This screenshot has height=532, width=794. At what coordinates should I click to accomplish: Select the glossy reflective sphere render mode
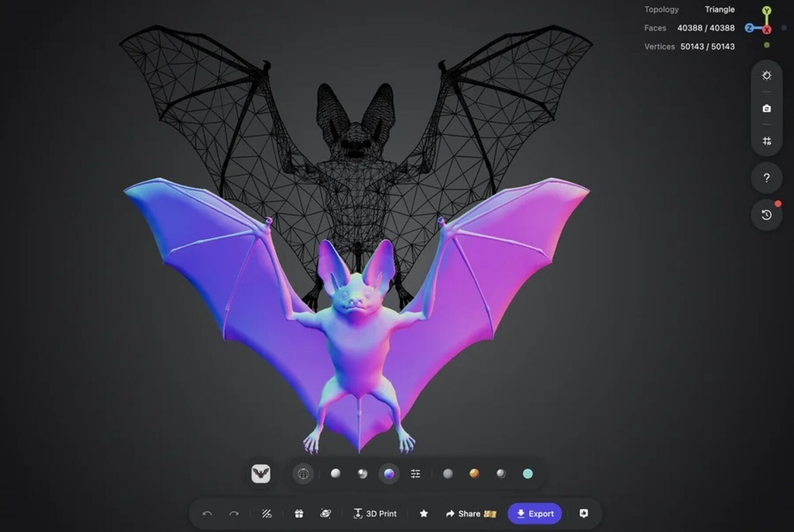click(x=362, y=474)
